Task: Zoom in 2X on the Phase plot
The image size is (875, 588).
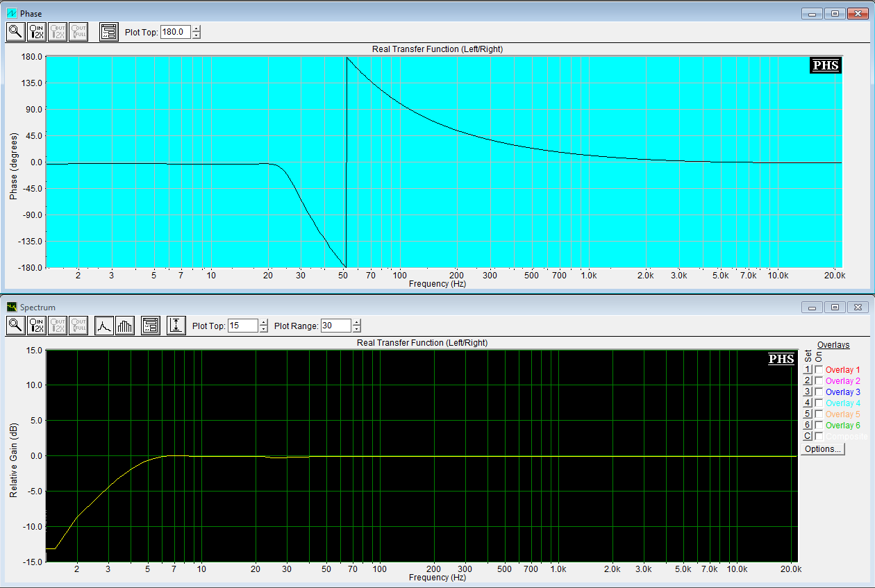Action: [x=37, y=31]
